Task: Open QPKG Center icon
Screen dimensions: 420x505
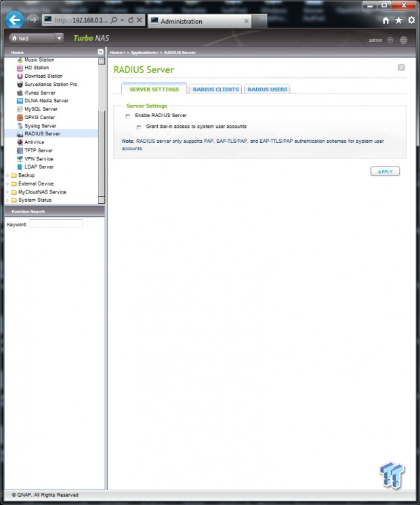Action: [20, 118]
